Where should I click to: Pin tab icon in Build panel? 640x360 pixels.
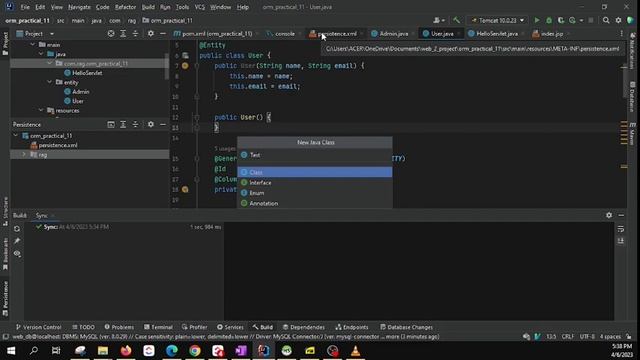tap(17, 241)
